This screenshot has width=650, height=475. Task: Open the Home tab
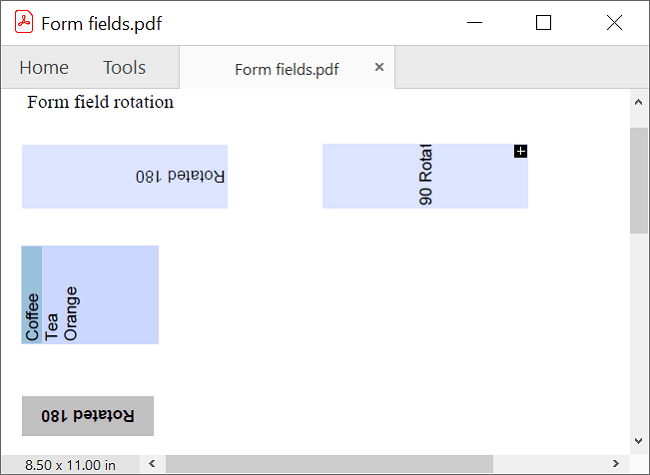click(x=44, y=68)
